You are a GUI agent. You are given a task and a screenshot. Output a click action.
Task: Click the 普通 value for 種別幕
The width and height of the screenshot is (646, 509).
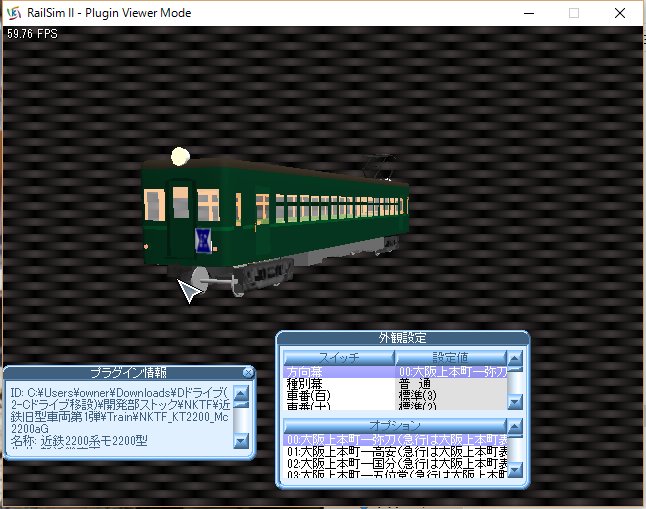(451, 384)
